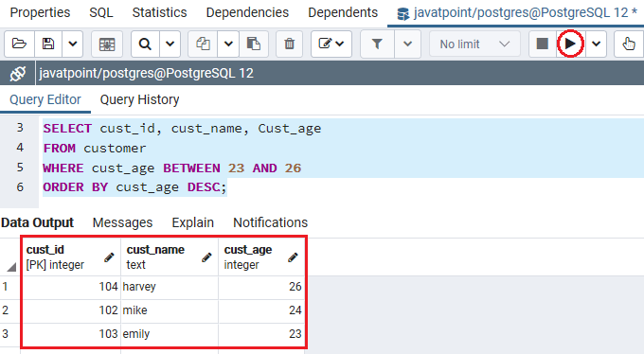The width and height of the screenshot is (644, 354).
Task: Place cursor on FROM customer line
Action: pyautogui.click(x=95, y=149)
